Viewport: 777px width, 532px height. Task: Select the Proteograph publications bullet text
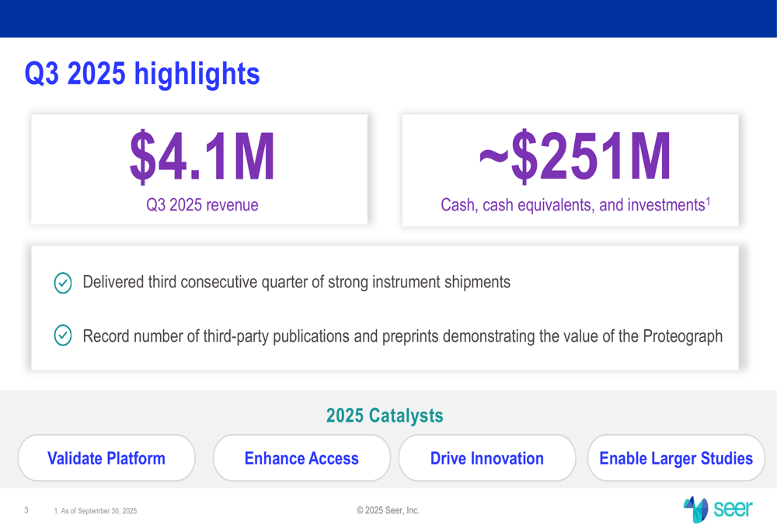[402, 336]
